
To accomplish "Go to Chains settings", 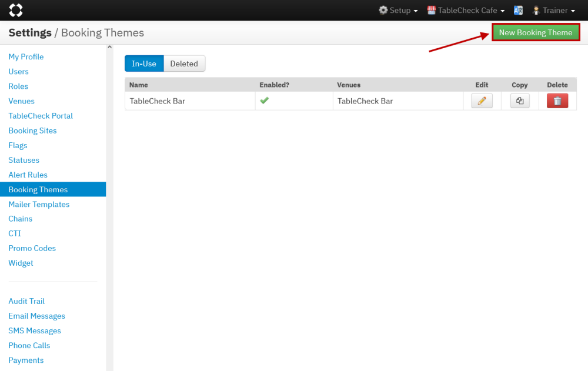I will (21, 219).
